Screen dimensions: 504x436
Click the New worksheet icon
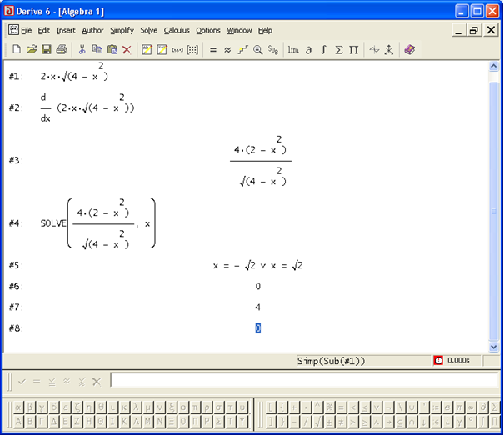coord(17,50)
